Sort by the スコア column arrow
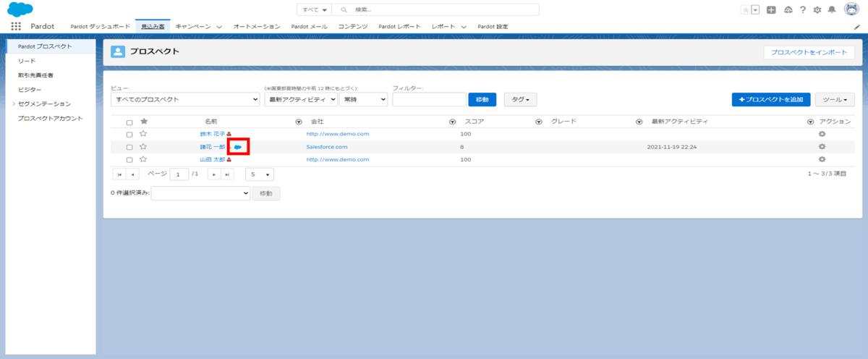The image size is (868, 359). pyautogui.click(x=539, y=122)
